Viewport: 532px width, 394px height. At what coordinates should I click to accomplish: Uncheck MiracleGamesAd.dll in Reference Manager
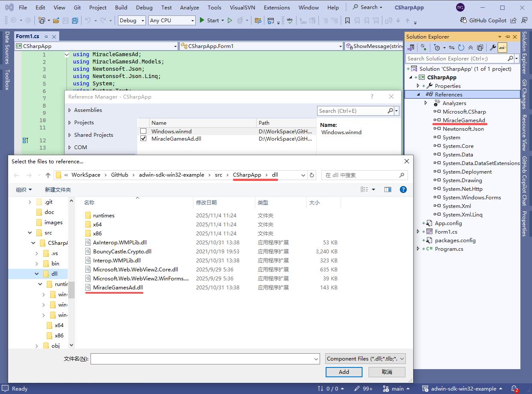(x=144, y=138)
